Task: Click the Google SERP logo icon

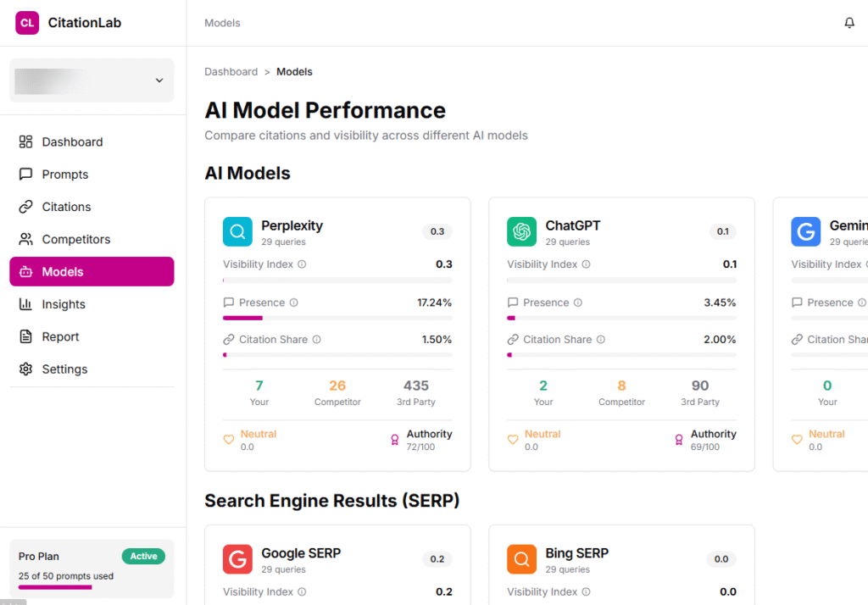Action: 237,559
